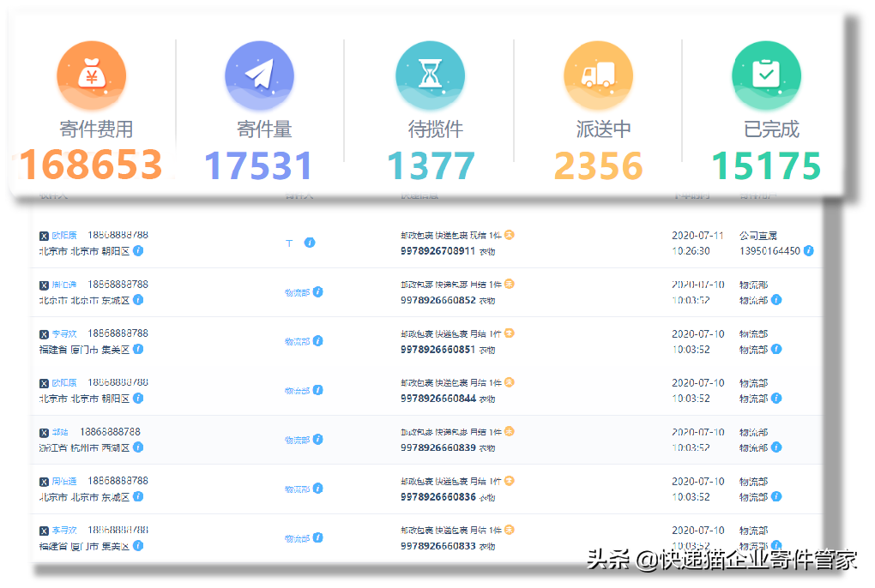Click the 寄件费用 money bag icon
The width and height of the screenshot is (875, 588).
[91, 75]
